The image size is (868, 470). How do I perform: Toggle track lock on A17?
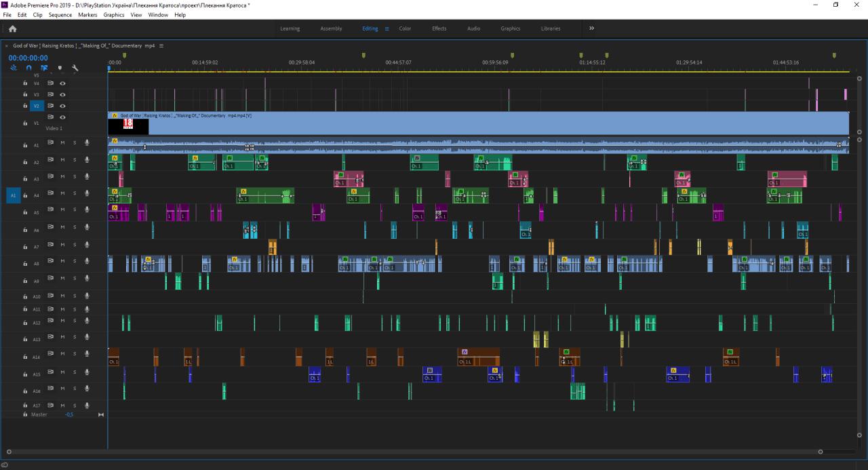pyautogui.click(x=26, y=405)
